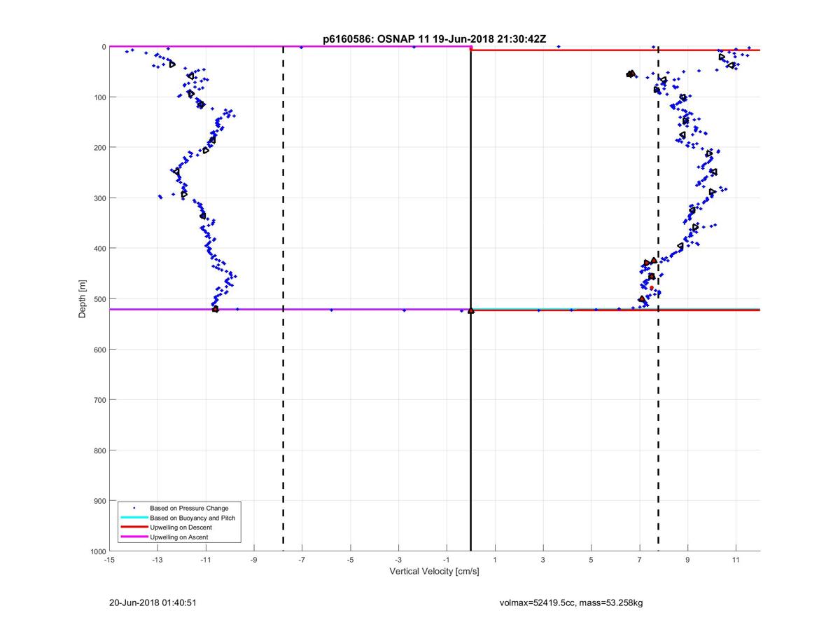Click x-axis tick label -15
Viewport: 840px width, 620px height.
click(109, 560)
